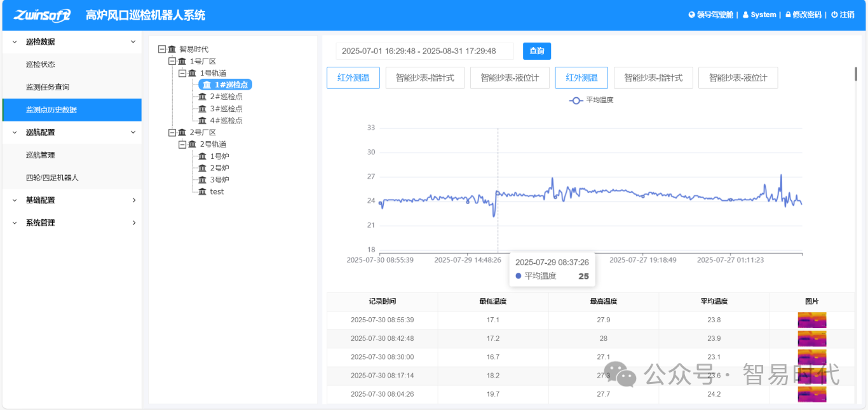The image size is (868, 410).
Task: Click the 查询 search button
Action: point(537,51)
